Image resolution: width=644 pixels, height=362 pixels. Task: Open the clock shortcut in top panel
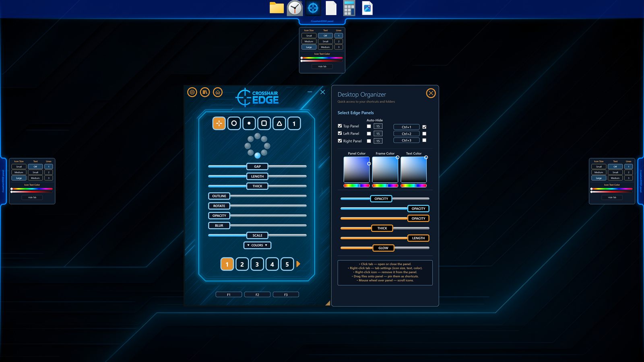295,8
